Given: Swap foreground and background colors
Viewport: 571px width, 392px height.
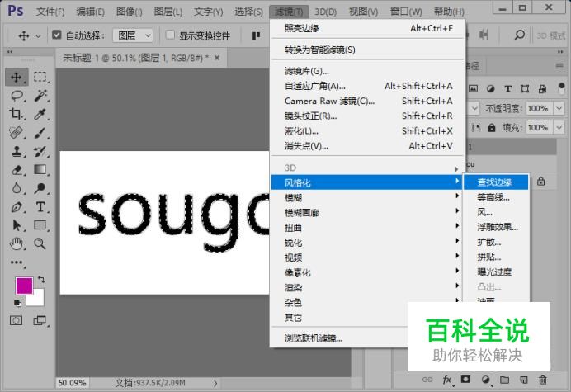Looking at the screenshot, I should pos(41,280).
